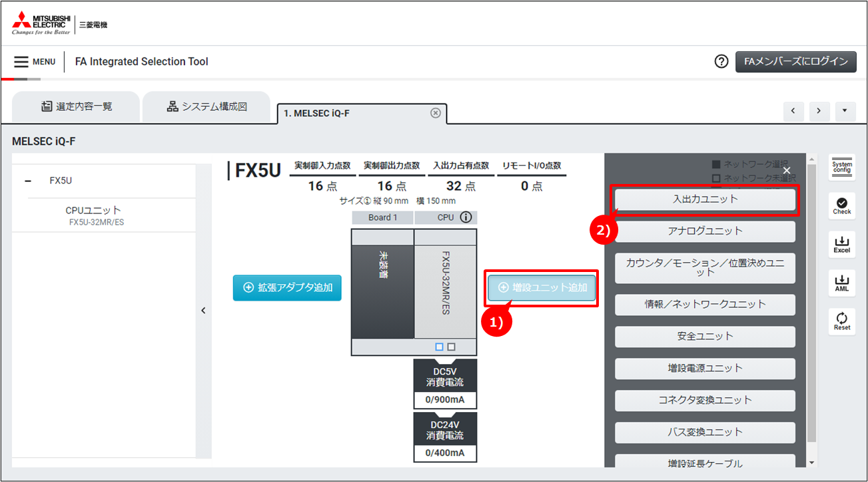Choose 入出力ユニット from the unit list
Image resolution: width=868 pixels, height=482 pixels.
(x=705, y=199)
